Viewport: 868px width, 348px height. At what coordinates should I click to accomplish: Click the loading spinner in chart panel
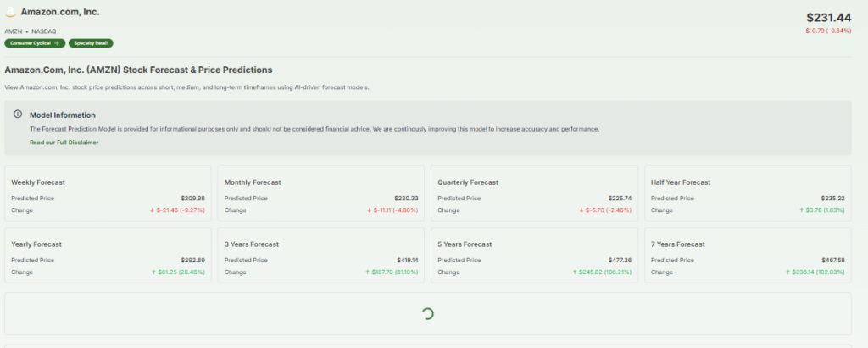(427, 314)
